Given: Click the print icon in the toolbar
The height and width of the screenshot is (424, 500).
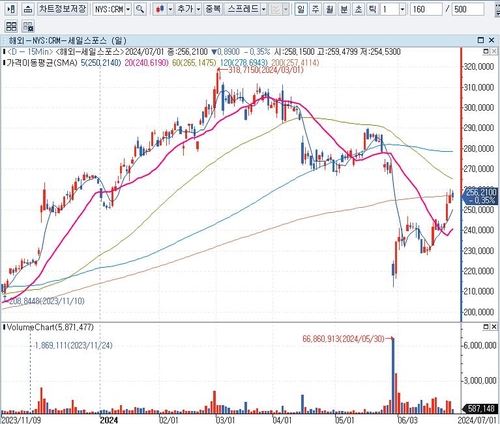Looking at the screenshot, I should pyautogui.click(x=28, y=9).
